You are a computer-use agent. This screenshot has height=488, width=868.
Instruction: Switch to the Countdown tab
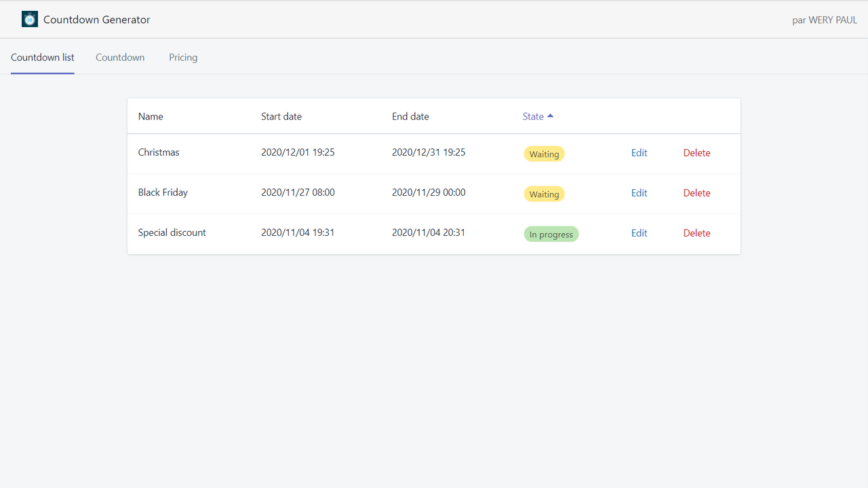(x=120, y=58)
